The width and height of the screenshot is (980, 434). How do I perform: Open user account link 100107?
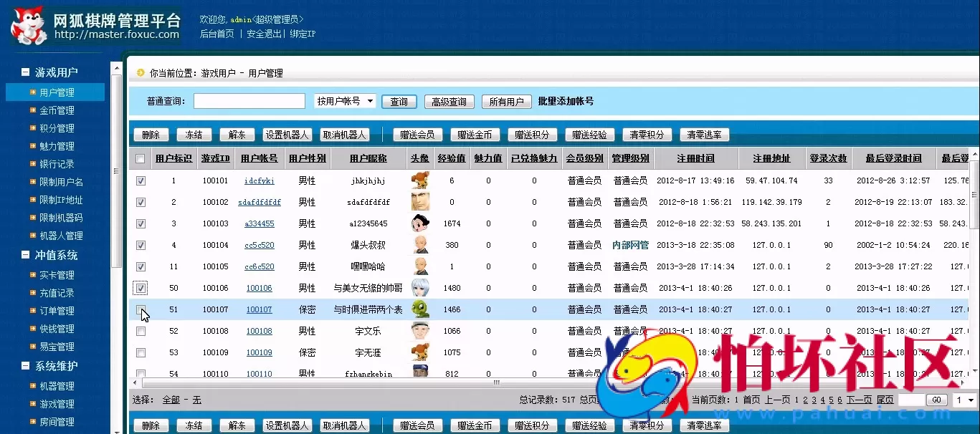[259, 309]
